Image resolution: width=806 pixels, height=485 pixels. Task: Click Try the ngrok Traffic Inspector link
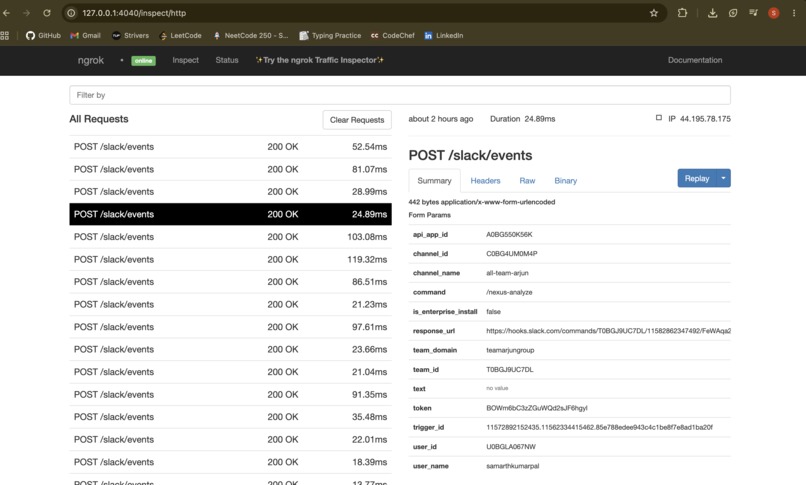pyautogui.click(x=320, y=60)
